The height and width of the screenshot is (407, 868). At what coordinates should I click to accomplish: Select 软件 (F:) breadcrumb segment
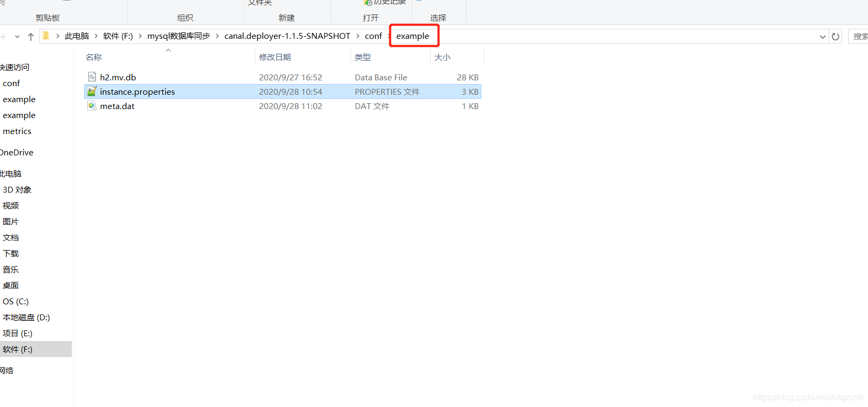tap(118, 36)
